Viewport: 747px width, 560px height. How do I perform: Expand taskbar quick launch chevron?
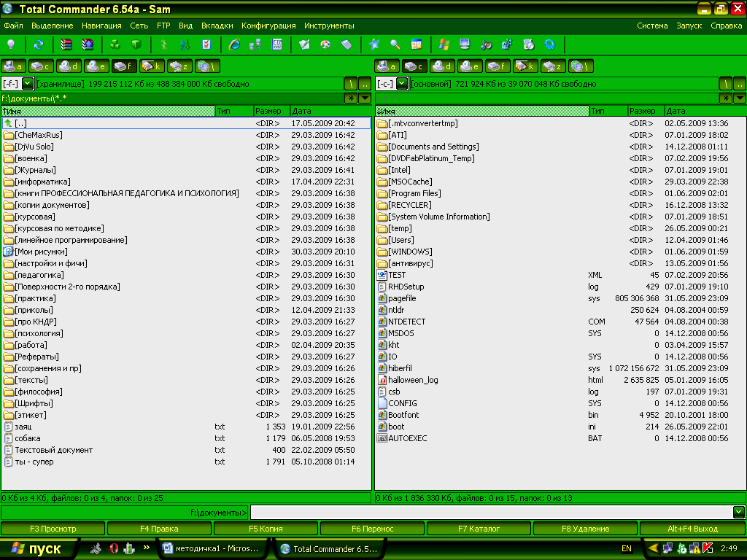pyautogui.click(x=146, y=548)
